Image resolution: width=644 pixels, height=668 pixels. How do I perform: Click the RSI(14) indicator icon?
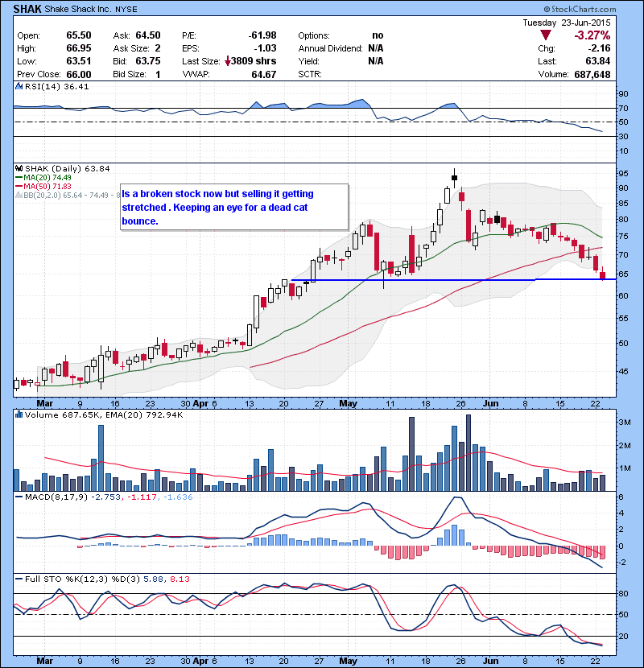point(19,86)
